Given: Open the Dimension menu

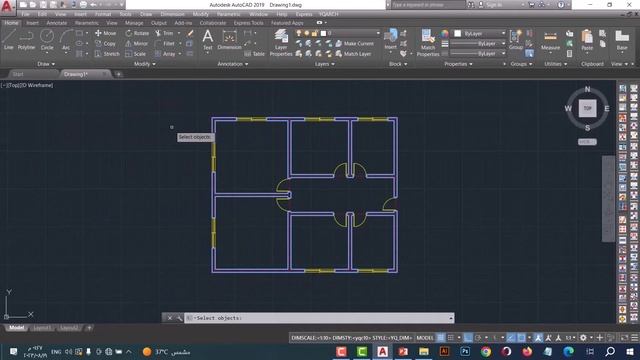Looking at the screenshot, I should click(x=172, y=14).
